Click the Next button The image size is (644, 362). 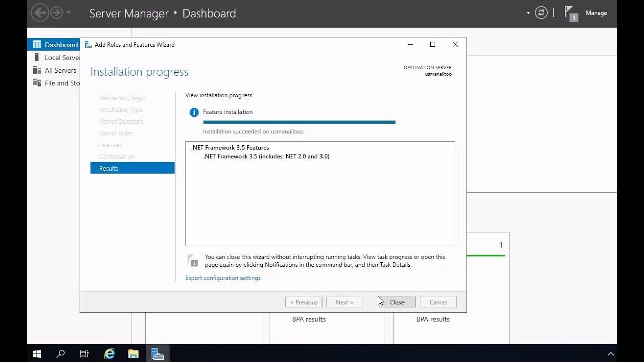(344, 302)
